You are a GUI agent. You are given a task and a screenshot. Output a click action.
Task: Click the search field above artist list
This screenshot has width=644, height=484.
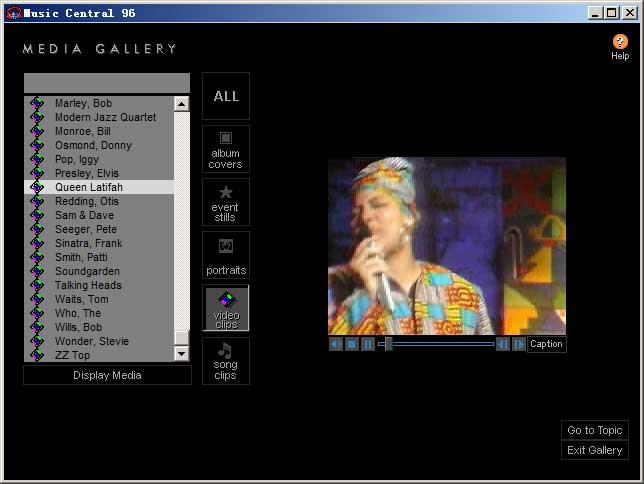click(x=107, y=83)
